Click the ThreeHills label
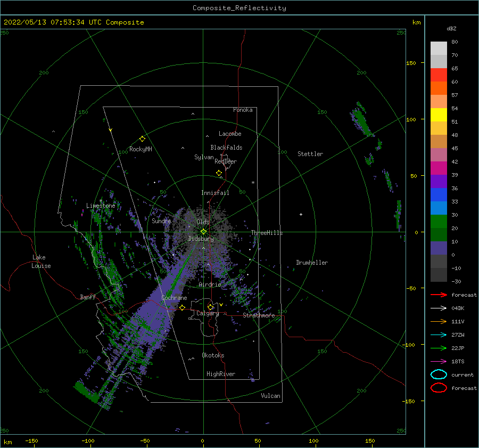 (x=267, y=233)
